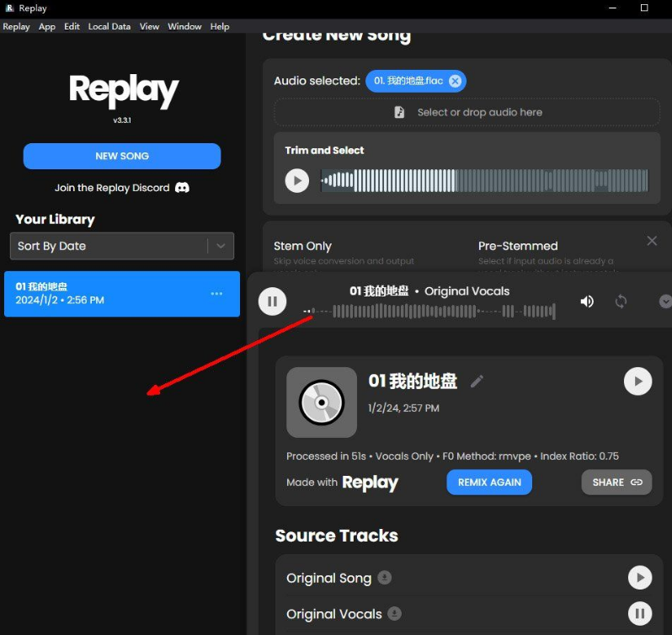Open the Local Data menu

pos(109,26)
